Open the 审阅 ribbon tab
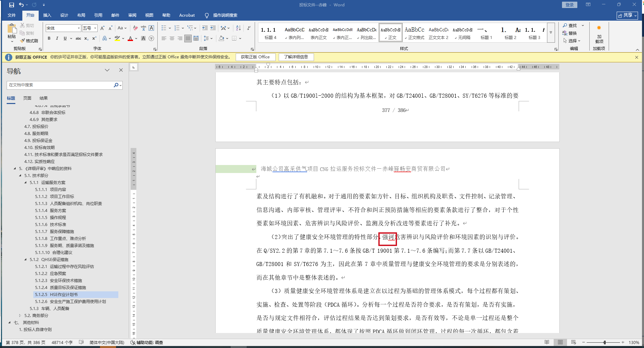Viewport: 644px width, 348px height. tap(132, 15)
